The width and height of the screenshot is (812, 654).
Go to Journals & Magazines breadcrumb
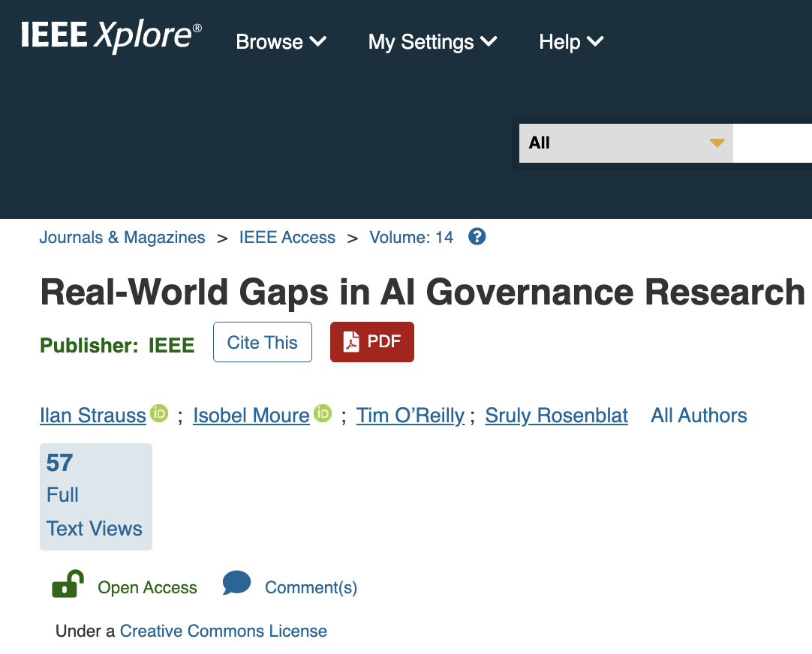[x=122, y=238]
